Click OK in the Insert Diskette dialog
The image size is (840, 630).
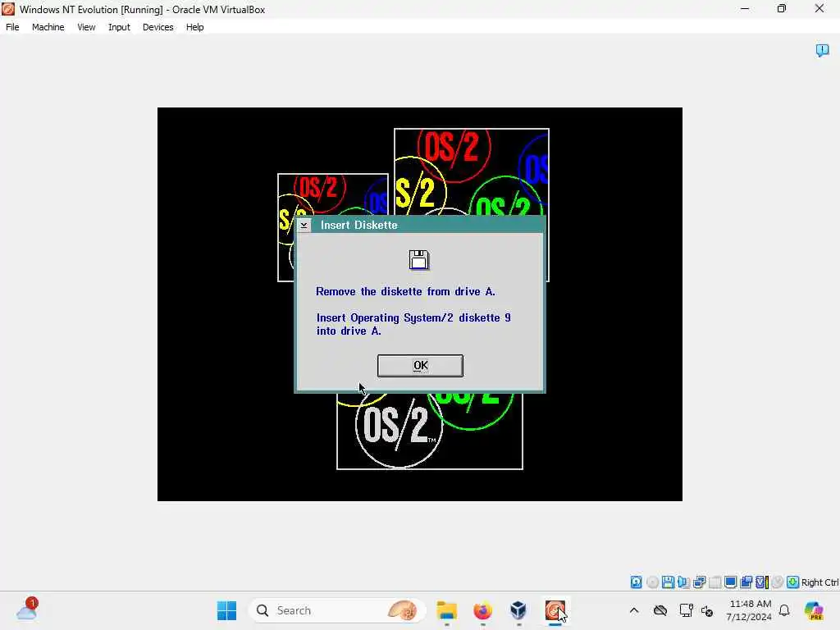(420, 366)
